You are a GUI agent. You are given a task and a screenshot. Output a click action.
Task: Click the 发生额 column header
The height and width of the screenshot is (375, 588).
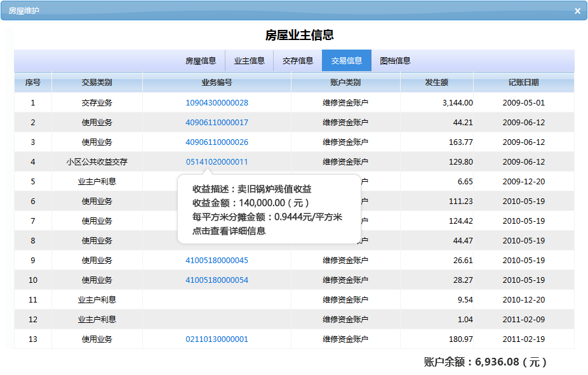pyautogui.click(x=436, y=83)
